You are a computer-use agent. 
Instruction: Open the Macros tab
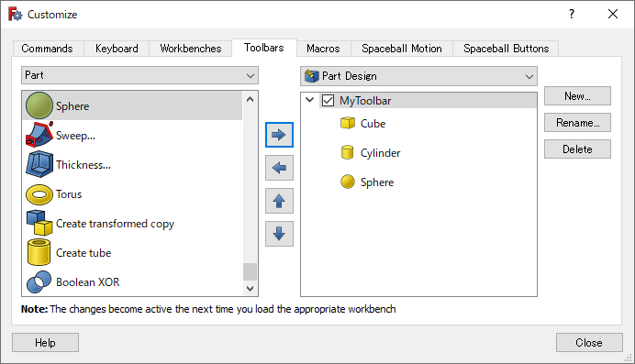point(323,49)
